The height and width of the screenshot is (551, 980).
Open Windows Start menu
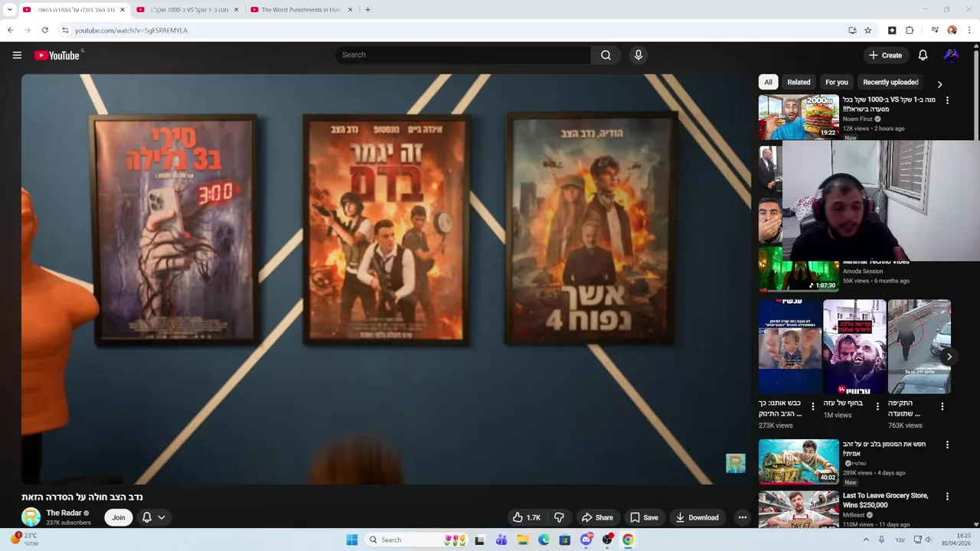click(351, 540)
